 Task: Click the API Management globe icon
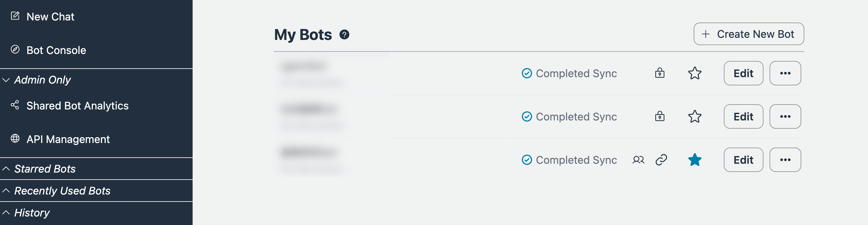click(x=15, y=138)
